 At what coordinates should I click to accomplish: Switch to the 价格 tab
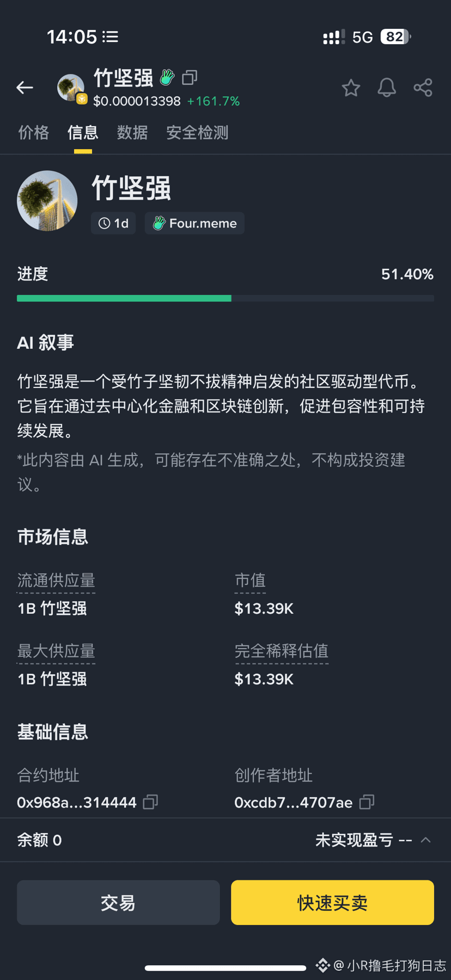[33, 133]
